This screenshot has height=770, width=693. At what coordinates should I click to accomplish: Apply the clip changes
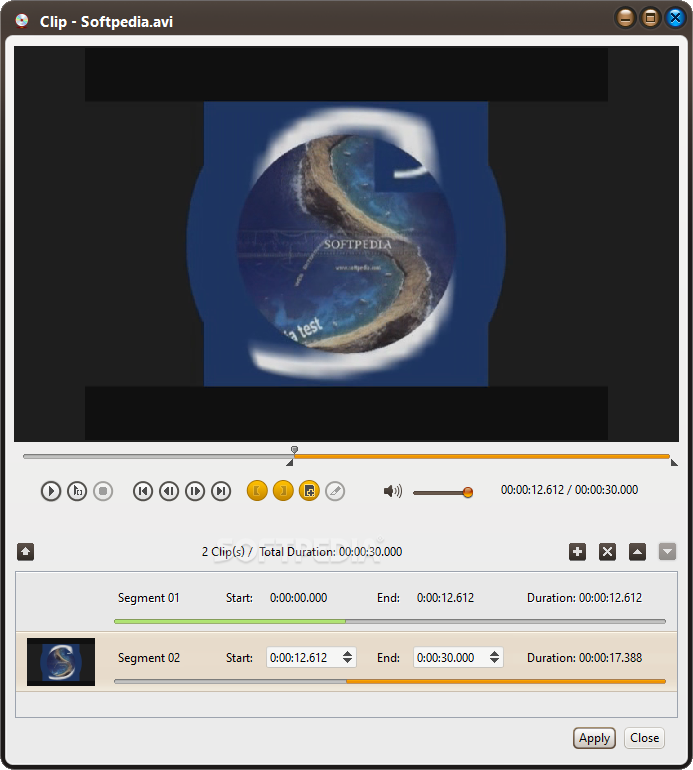click(594, 738)
